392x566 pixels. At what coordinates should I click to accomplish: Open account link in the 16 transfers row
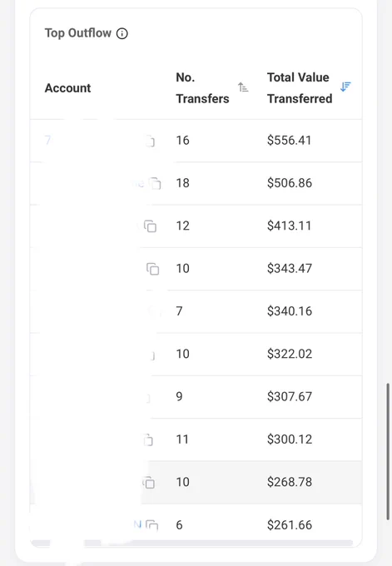pyautogui.click(x=47, y=140)
